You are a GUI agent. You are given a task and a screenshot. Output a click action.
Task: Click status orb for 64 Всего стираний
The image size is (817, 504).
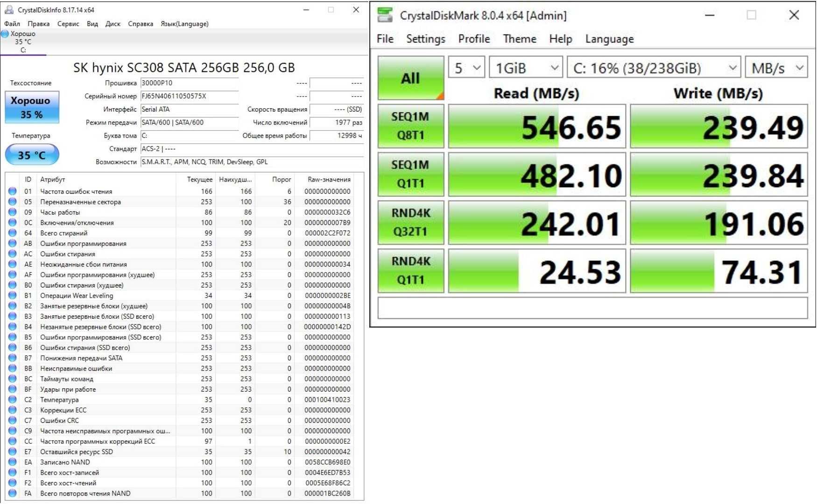[13, 233]
